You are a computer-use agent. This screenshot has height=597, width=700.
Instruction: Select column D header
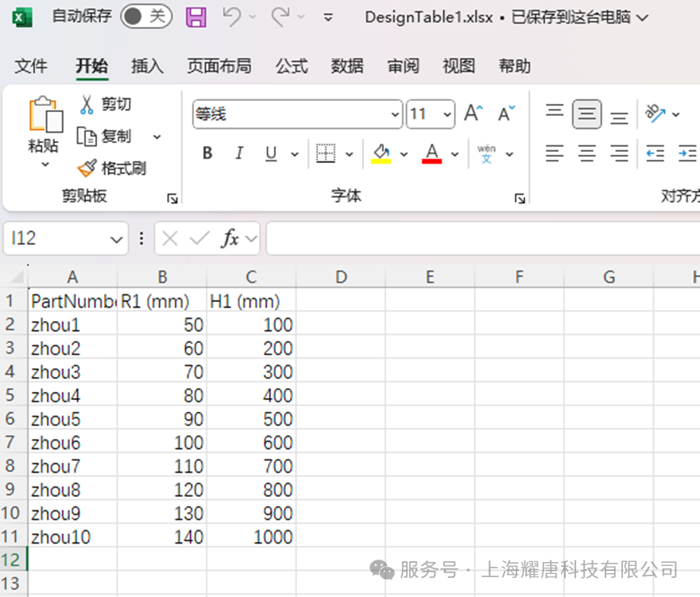point(341,277)
